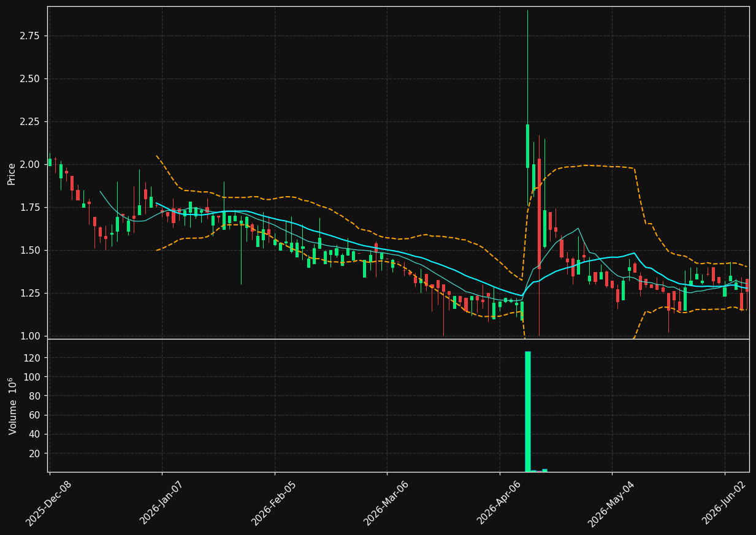This screenshot has width=756, height=535.
Task: Click the 1.00 price axis label
Action: click(29, 336)
